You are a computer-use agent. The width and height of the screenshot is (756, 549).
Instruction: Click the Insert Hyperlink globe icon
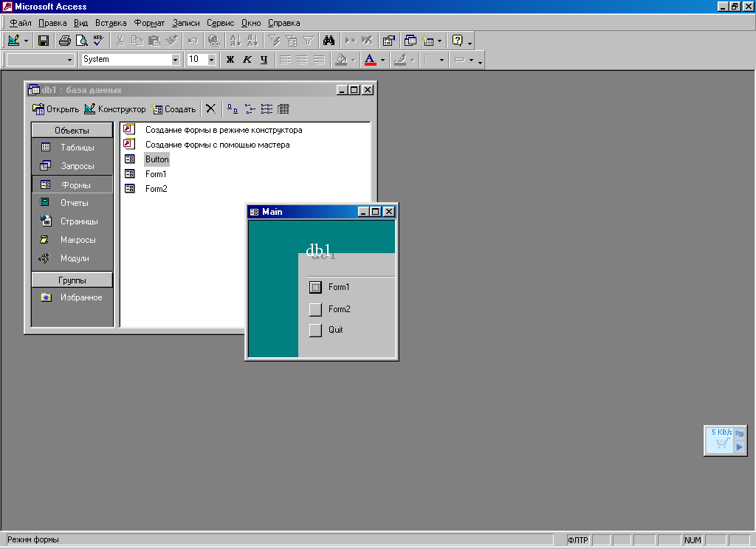(213, 41)
